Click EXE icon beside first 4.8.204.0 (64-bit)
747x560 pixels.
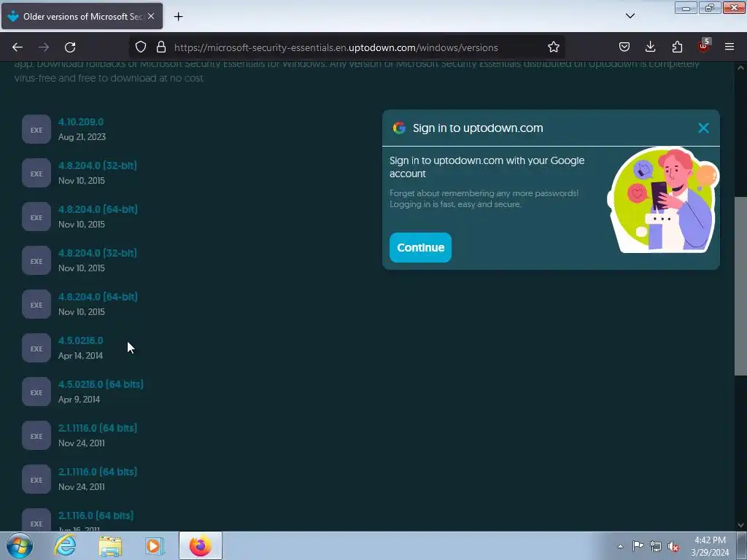click(x=36, y=217)
